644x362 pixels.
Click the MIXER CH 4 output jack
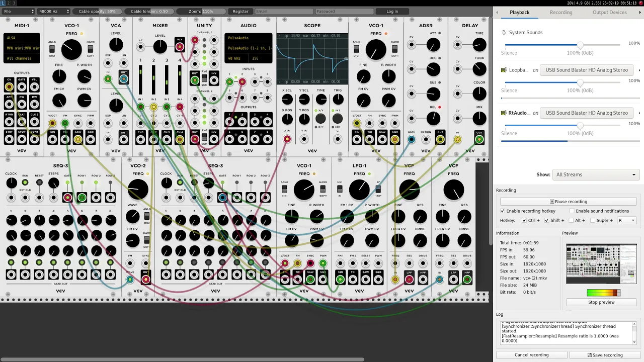click(x=180, y=139)
